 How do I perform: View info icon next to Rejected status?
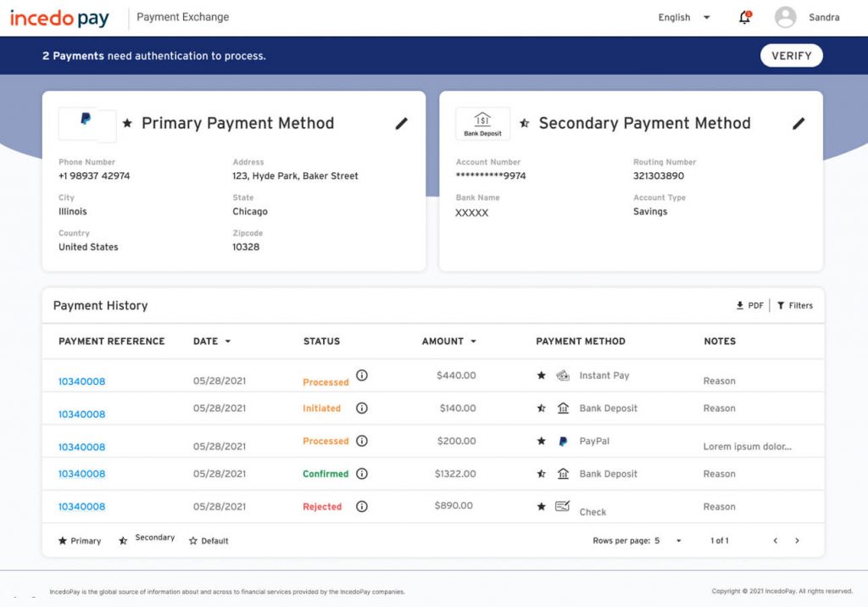[x=361, y=506]
